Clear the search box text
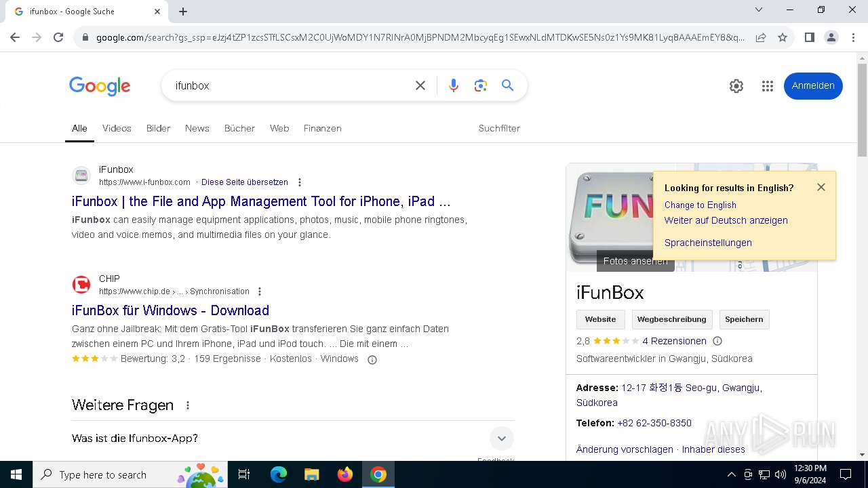The width and height of the screenshot is (868, 488). 420,85
